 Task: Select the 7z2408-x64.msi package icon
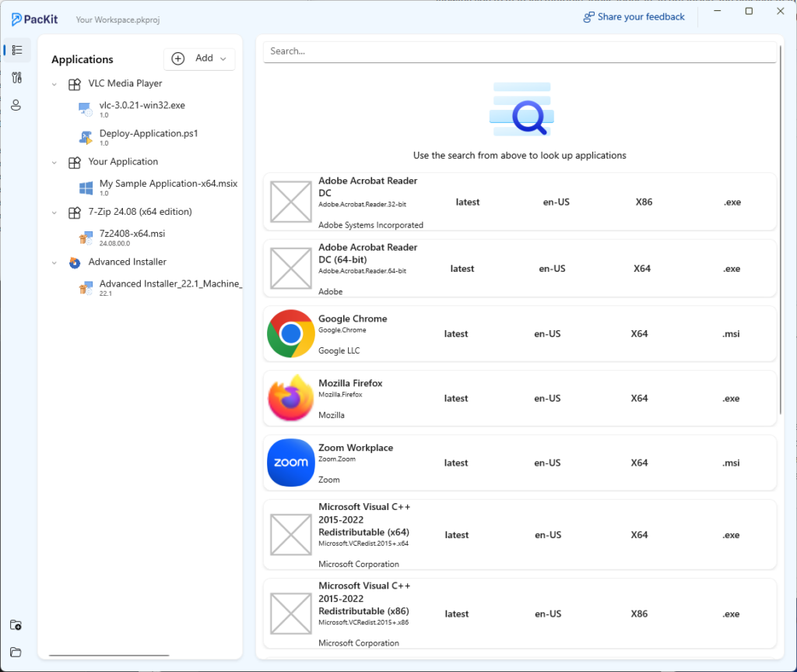[x=85, y=237]
